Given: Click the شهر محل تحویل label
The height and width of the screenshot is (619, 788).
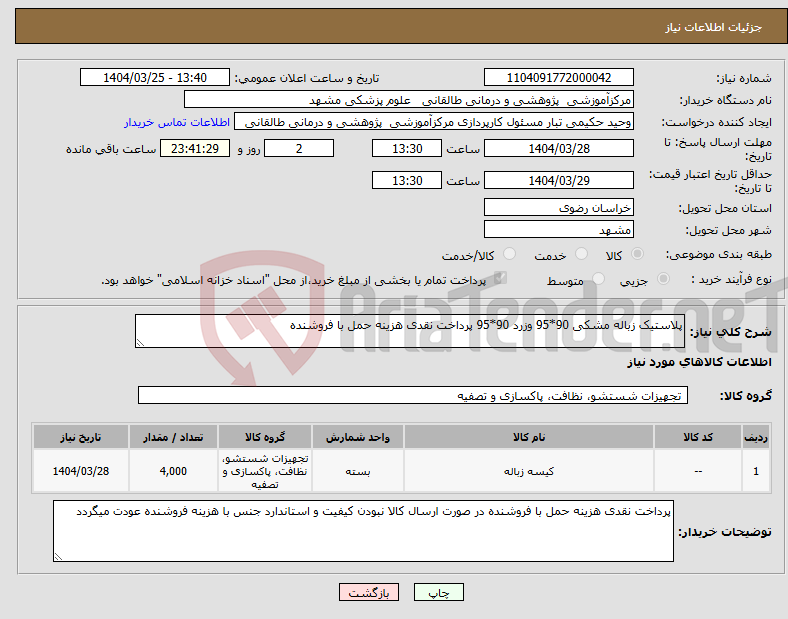Looking at the screenshot, I should (729, 231).
